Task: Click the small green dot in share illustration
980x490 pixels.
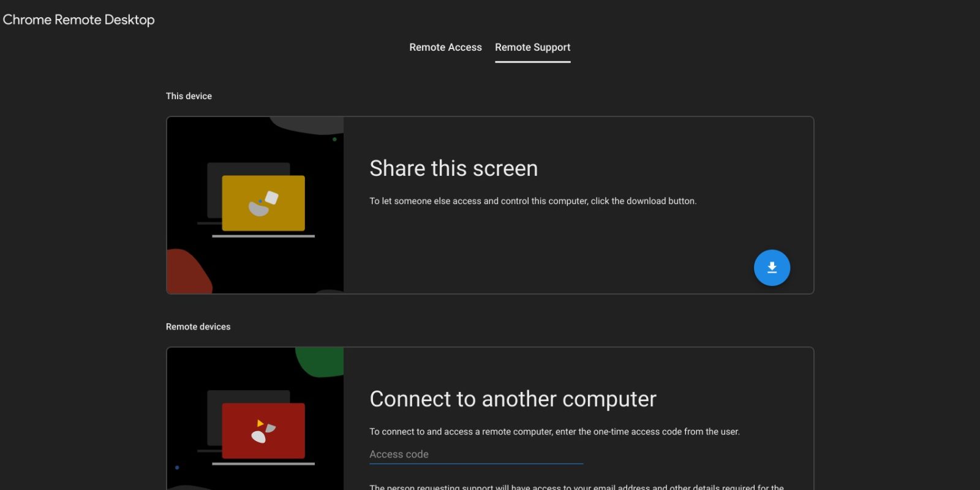Action: [x=334, y=139]
